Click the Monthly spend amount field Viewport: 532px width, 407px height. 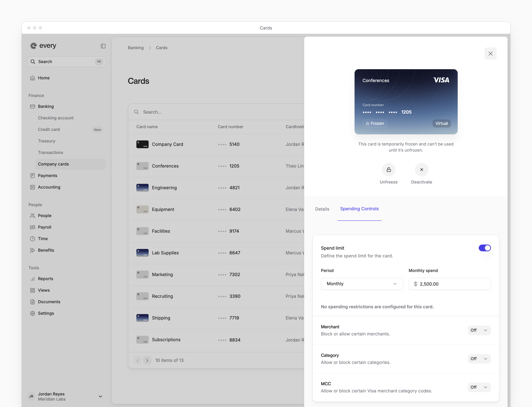pyautogui.click(x=450, y=284)
